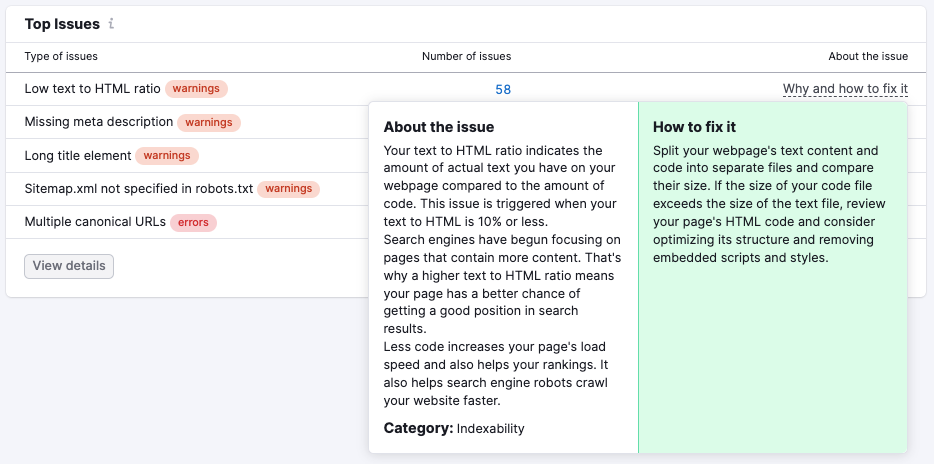934x464 pixels.
Task: Click warnings badge beside Missing meta description
Action: coord(209,122)
